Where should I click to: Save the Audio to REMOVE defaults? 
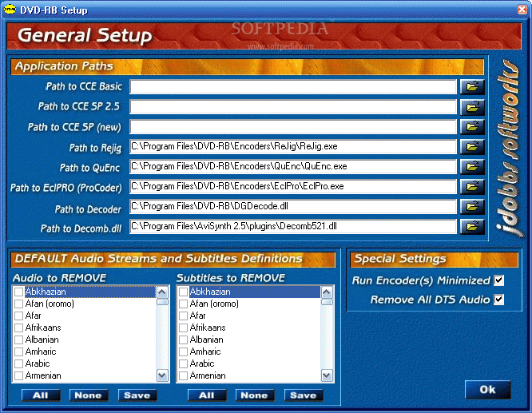137,395
